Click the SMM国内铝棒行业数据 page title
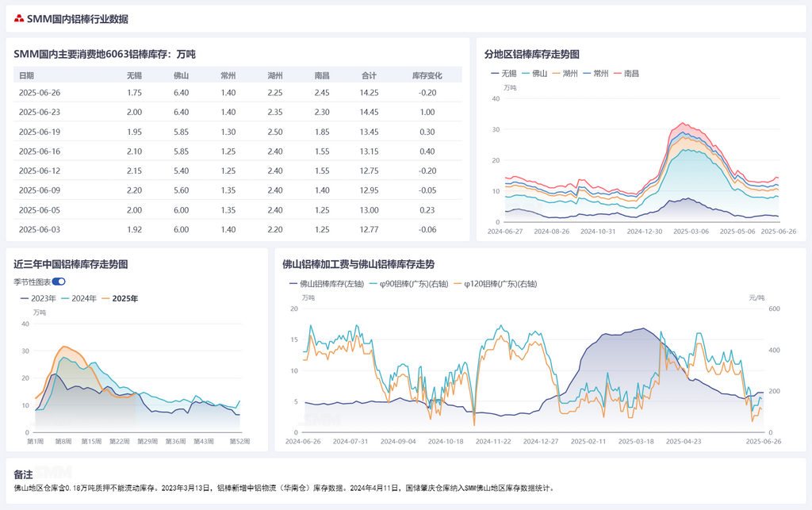The image size is (812, 510). [78, 19]
